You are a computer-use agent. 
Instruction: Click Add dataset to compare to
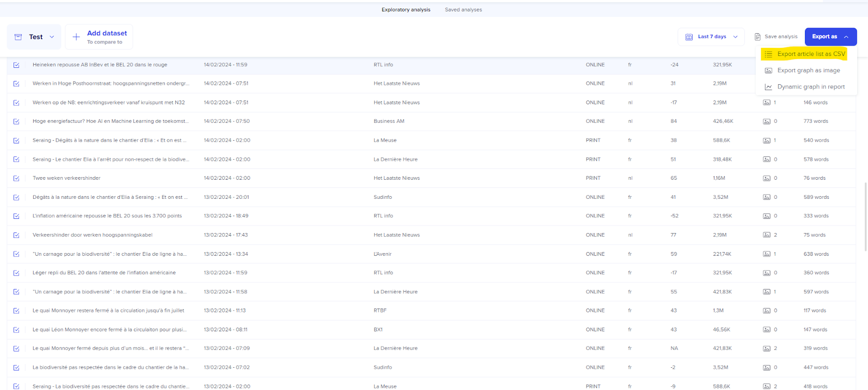click(99, 37)
